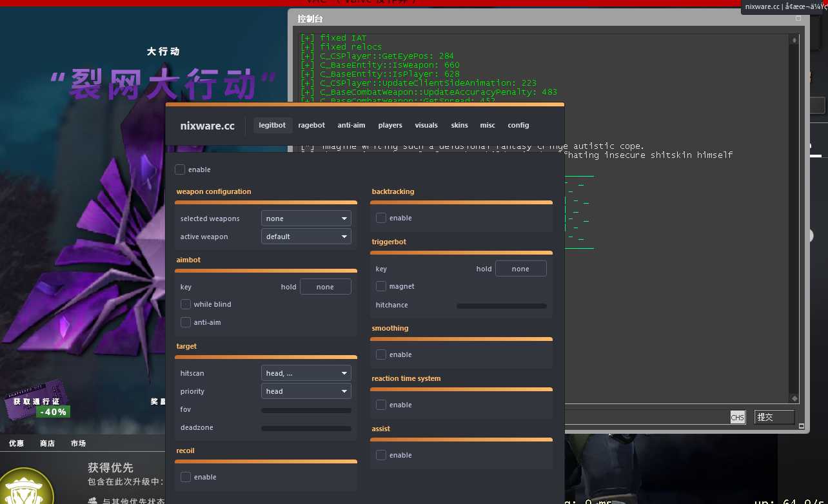The width and height of the screenshot is (828, 504).
Task: Click the console command input field
Action: 647,417
